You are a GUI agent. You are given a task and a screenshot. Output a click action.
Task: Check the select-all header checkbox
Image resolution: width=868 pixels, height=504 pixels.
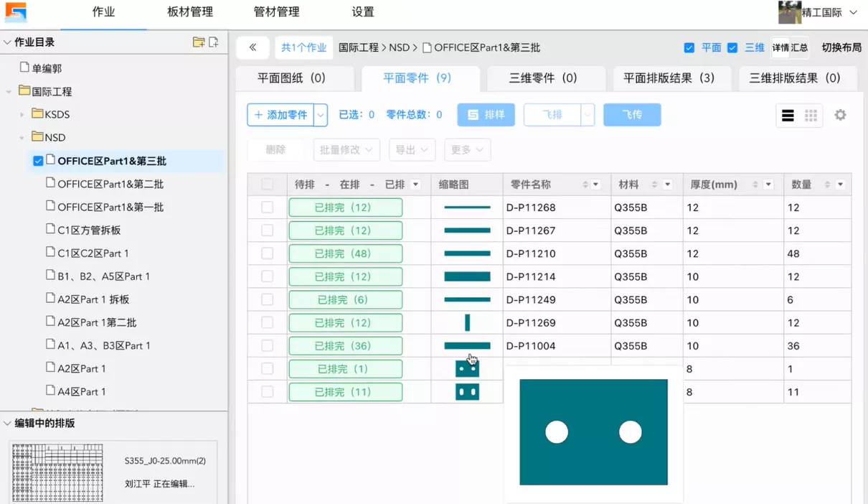(267, 185)
